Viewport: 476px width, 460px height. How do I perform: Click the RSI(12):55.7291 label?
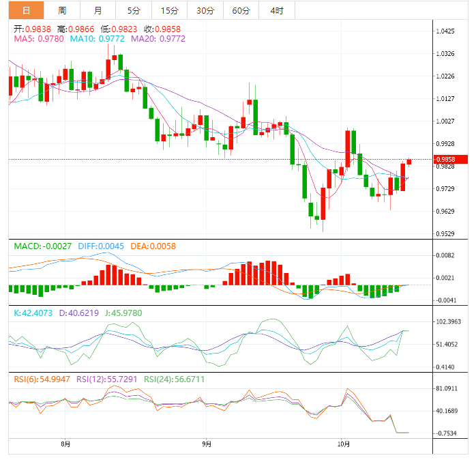pyautogui.click(x=107, y=379)
